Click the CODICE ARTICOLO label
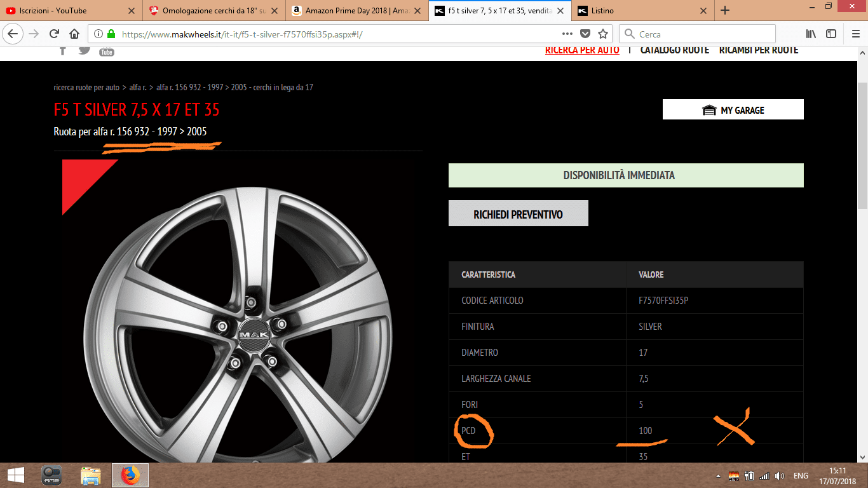This screenshot has width=868, height=488. click(x=492, y=301)
